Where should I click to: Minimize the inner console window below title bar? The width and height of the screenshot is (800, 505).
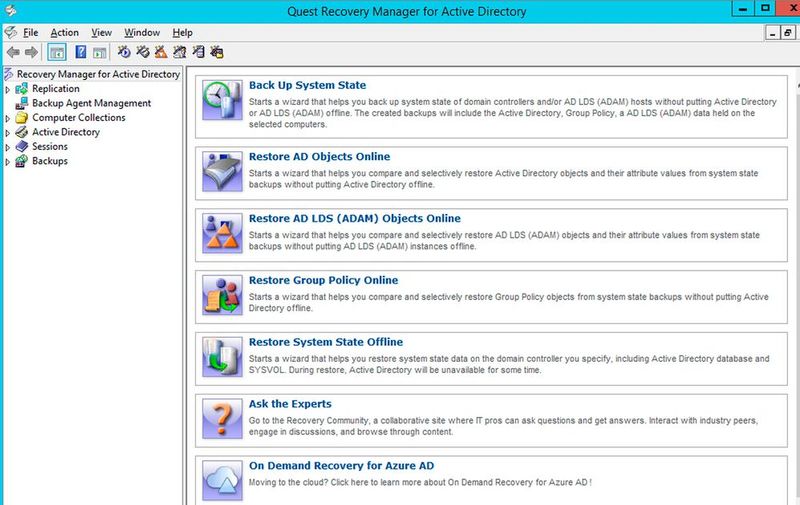point(772,33)
